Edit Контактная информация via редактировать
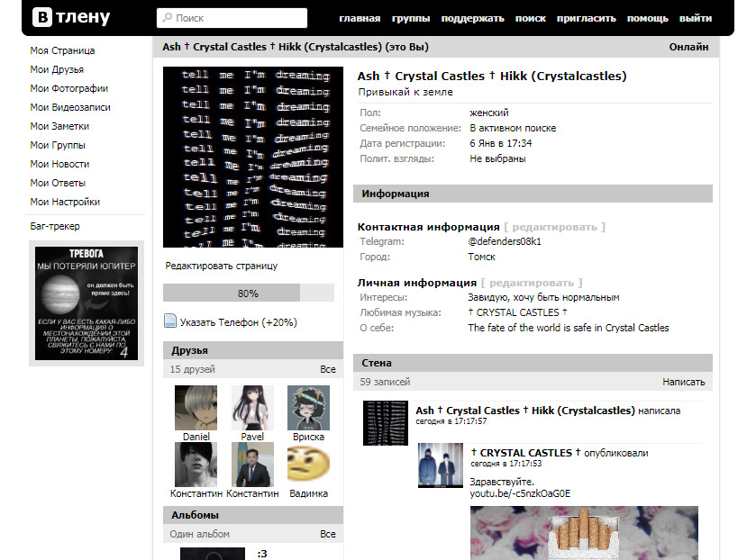 (554, 227)
